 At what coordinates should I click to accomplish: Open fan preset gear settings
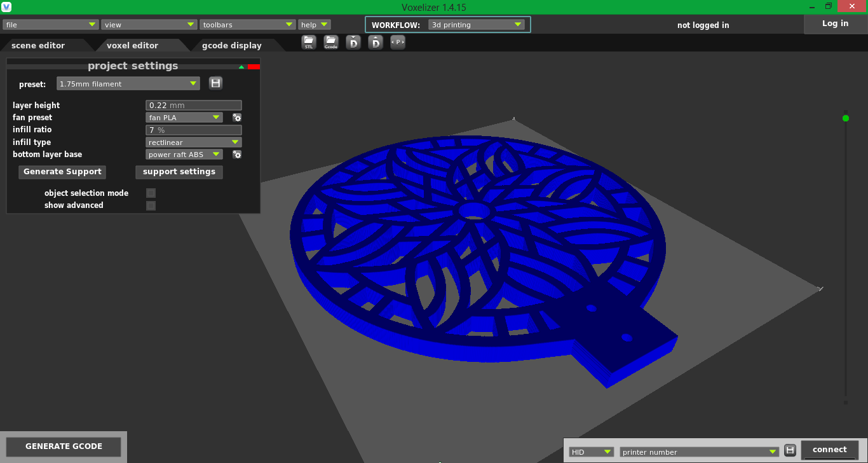[237, 118]
